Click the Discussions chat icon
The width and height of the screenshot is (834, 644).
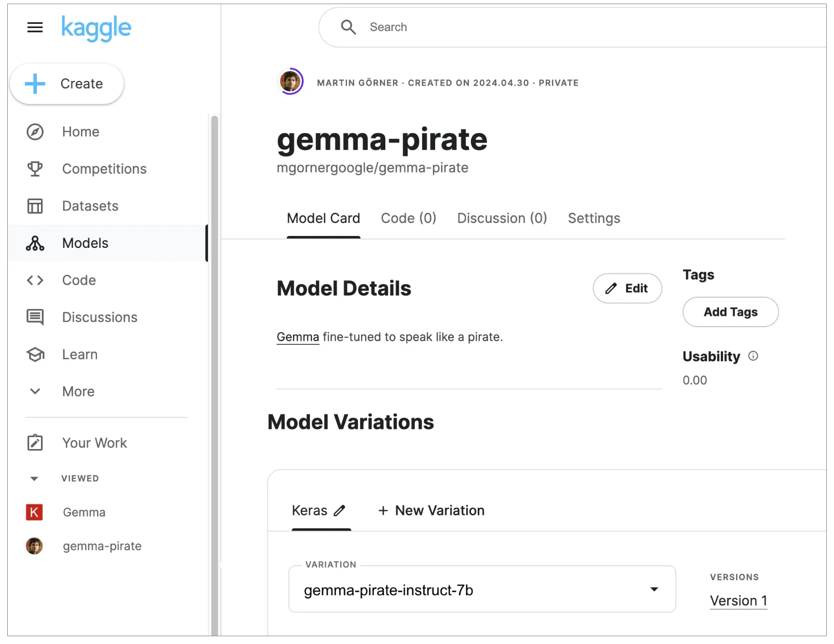tap(35, 317)
